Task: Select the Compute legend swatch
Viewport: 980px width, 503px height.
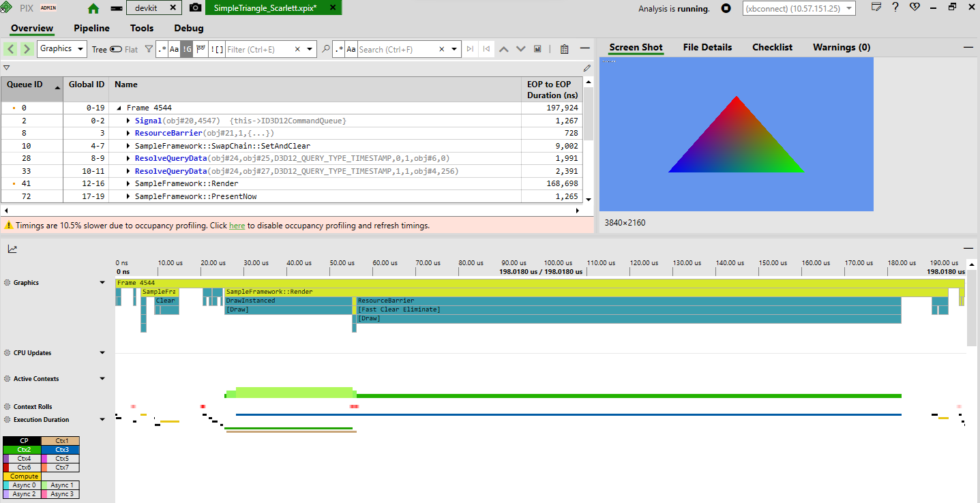Action: [x=23, y=476]
